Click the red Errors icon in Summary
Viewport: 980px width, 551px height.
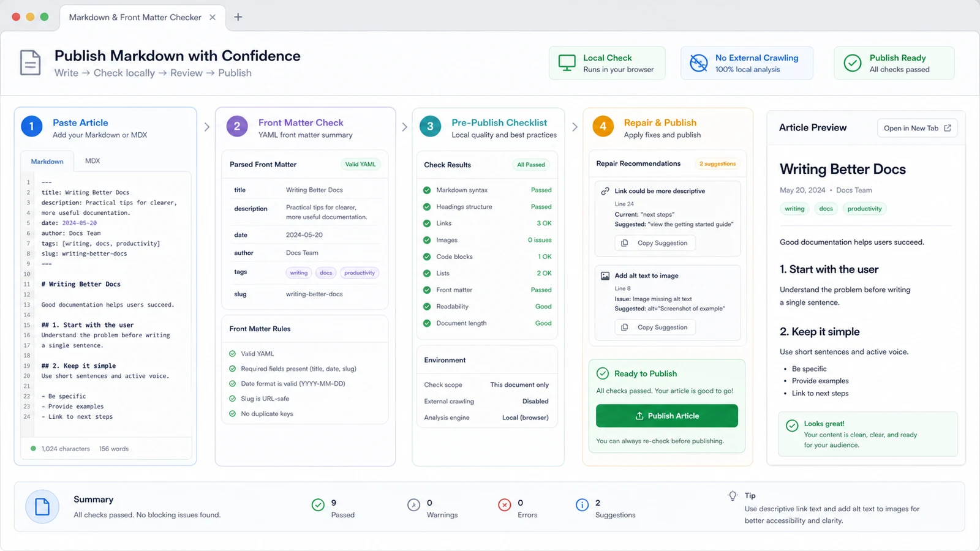point(505,505)
